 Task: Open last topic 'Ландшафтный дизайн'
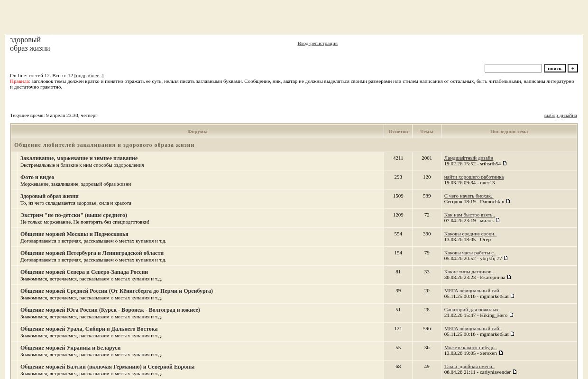pyautogui.click(x=468, y=158)
